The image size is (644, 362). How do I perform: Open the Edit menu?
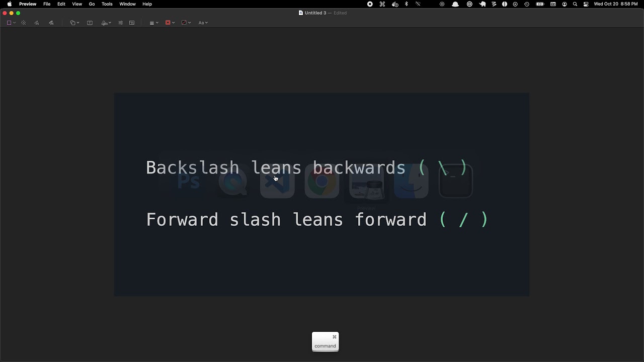pyautogui.click(x=61, y=4)
